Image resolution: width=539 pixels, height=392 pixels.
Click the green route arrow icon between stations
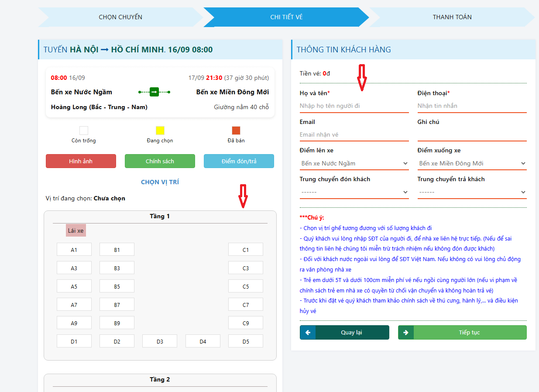(154, 92)
